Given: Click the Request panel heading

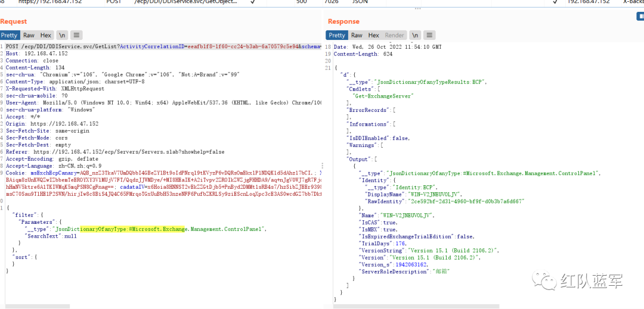Looking at the screenshot, I should 13,21.
